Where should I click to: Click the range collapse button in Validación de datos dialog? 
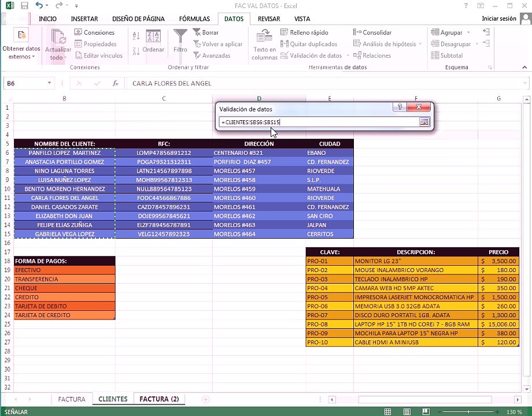(x=424, y=122)
